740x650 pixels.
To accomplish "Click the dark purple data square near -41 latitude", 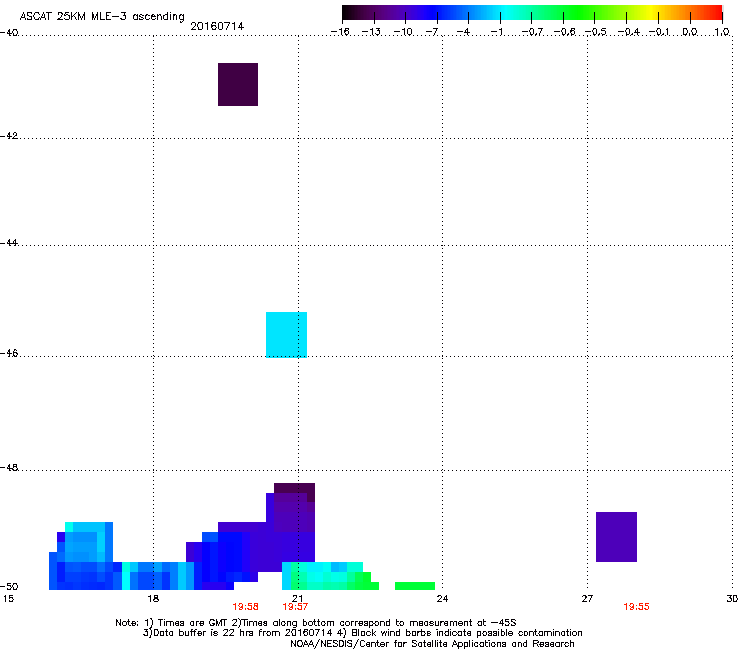I will [238, 84].
